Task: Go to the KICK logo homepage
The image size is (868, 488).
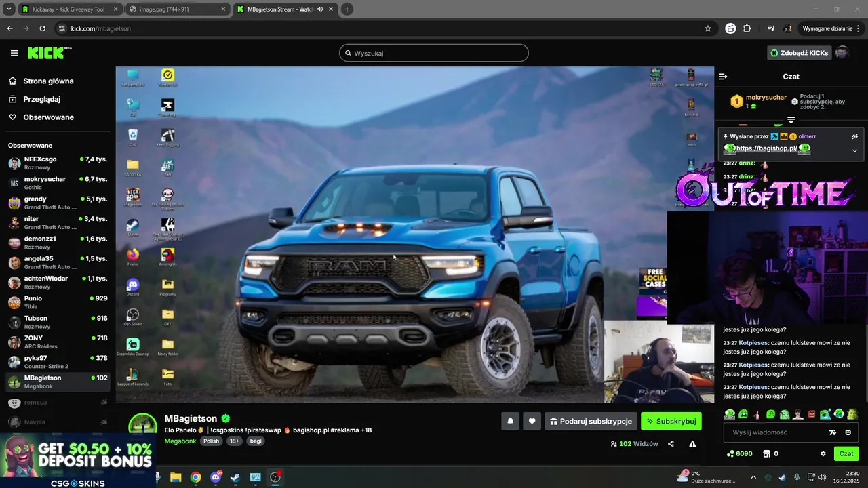Action: coord(48,53)
